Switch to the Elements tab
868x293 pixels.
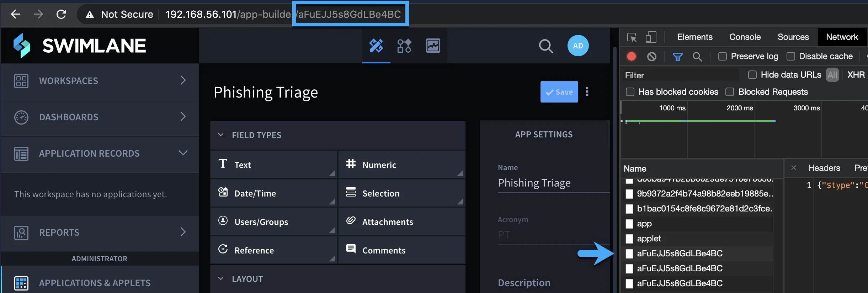coord(695,37)
